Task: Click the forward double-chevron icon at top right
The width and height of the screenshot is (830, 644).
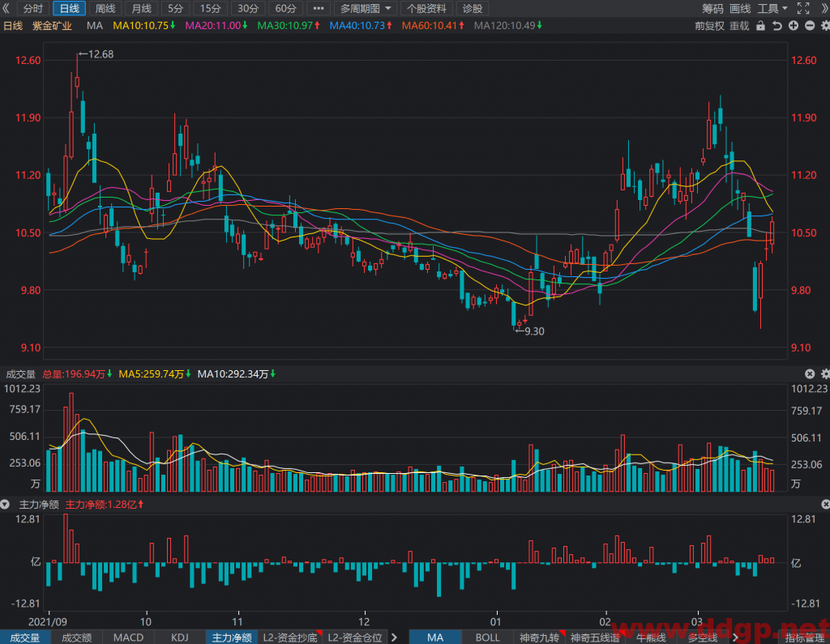Action: [x=824, y=8]
